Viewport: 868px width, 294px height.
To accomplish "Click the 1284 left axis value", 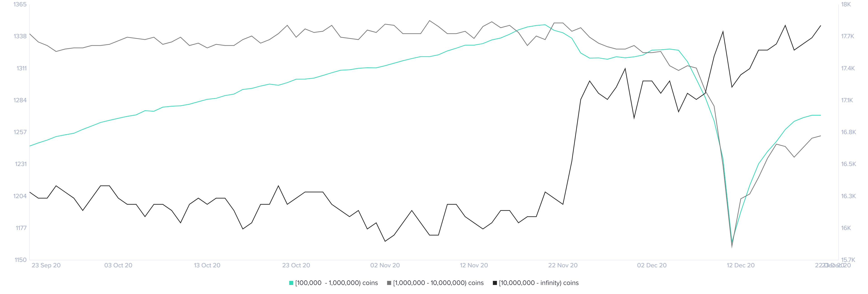I will pyautogui.click(x=20, y=100).
